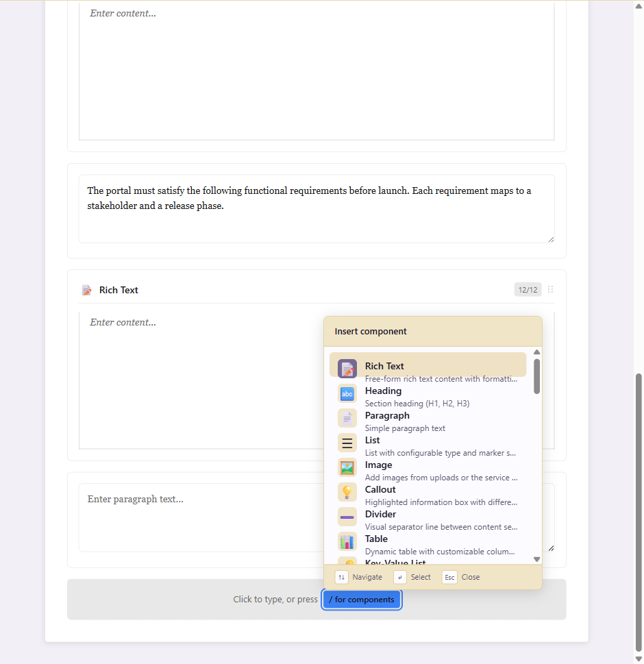This screenshot has width=644, height=664.
Task: Click the component list scroll-down arrow
Action: 537,559
